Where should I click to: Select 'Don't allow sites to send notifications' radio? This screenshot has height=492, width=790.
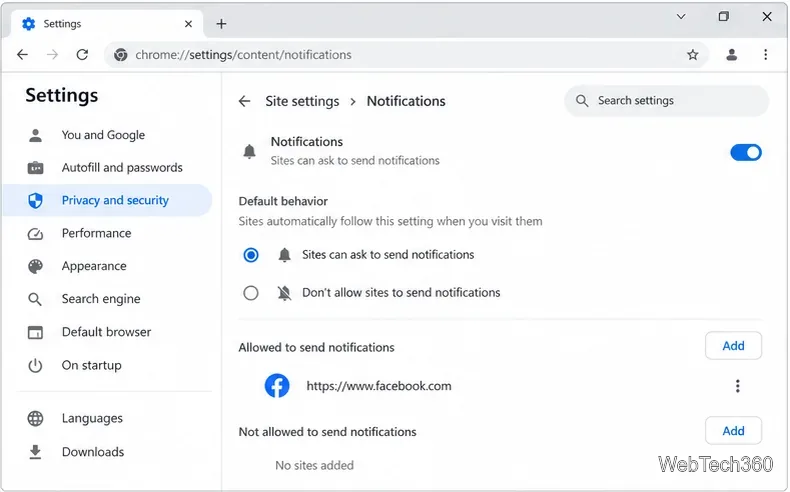[x=251, y=293]
